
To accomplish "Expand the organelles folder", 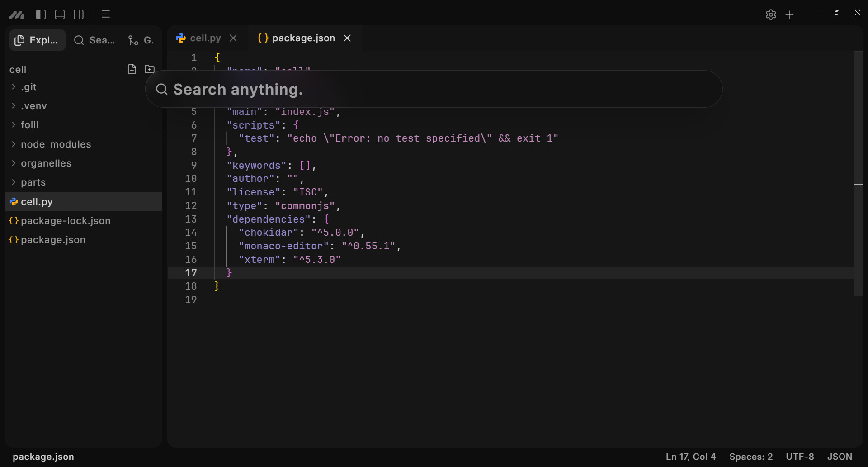I will coord(46,163).
